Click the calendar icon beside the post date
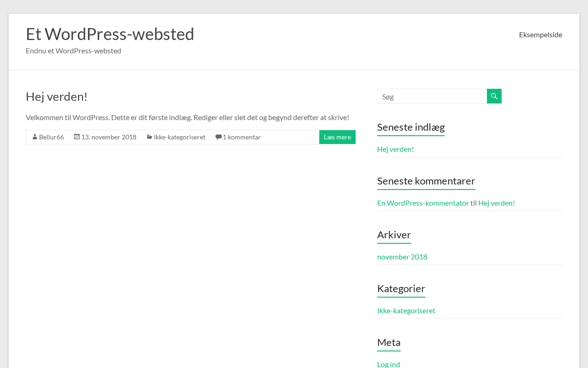Image resolution: width=588 pixels, height=368 pixels. tap(77, 137)
